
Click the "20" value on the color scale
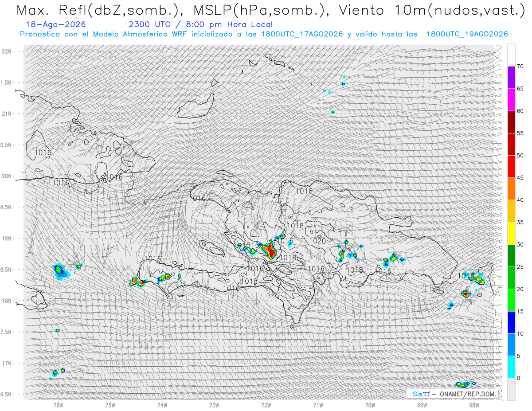point(520,289)
